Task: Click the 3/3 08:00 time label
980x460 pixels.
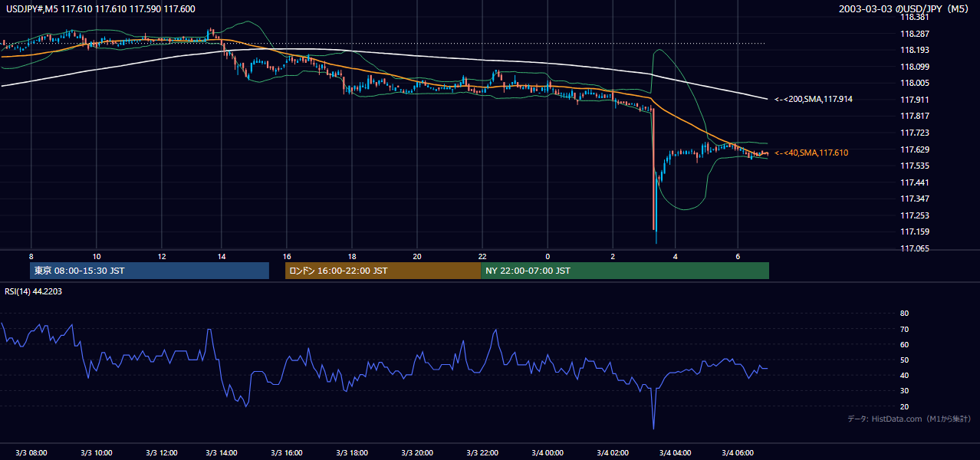Action: pyautogui.click(x=31, y=453)
